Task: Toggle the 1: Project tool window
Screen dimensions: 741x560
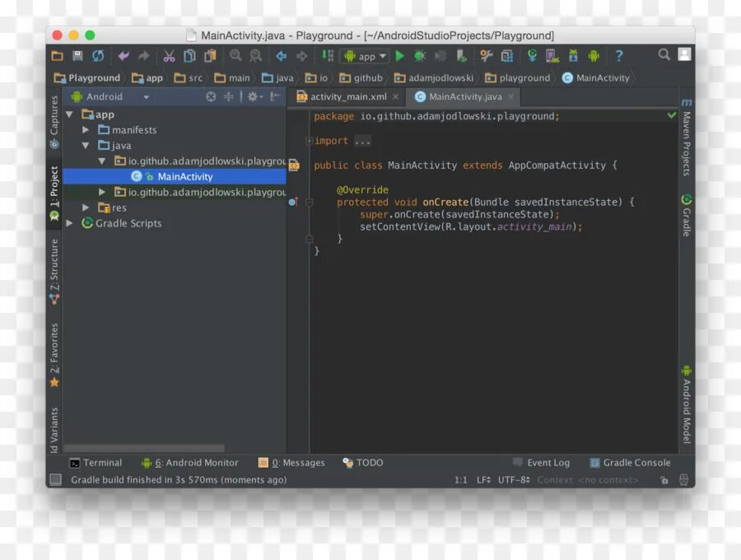Action: [x=54, y=193]
